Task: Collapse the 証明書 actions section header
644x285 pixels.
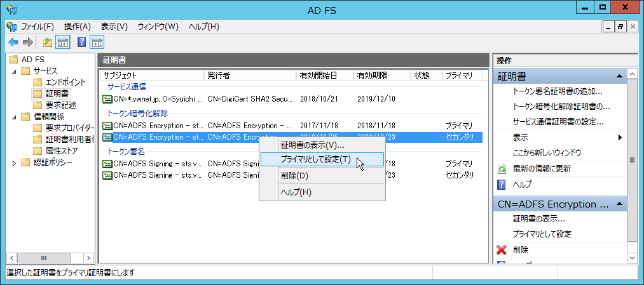Action: click(619, 76)
